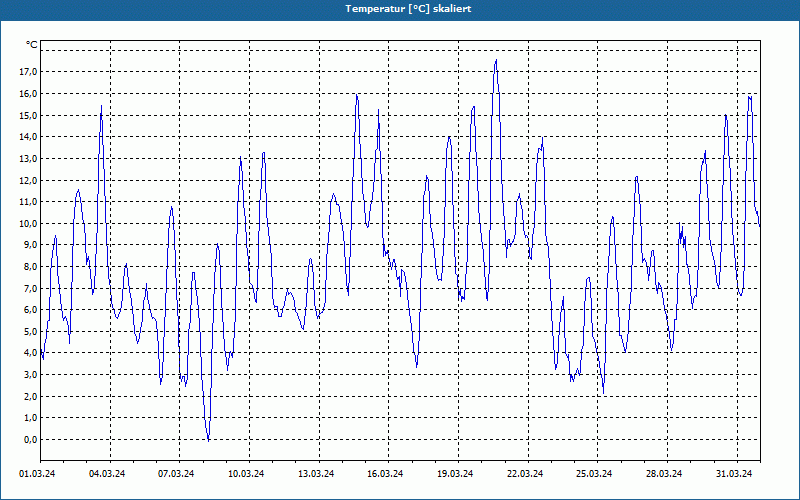
Task: Click the 17,0 y-axis value
Action: (28, 72)
